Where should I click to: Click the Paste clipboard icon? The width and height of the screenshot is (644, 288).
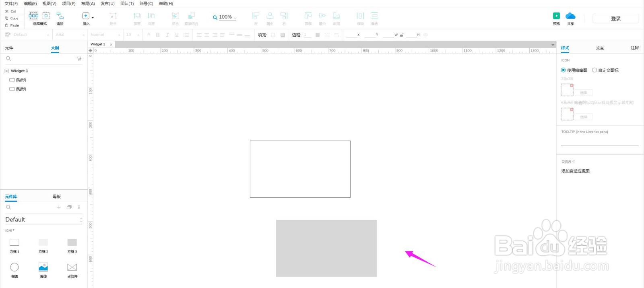coord(7,25)
